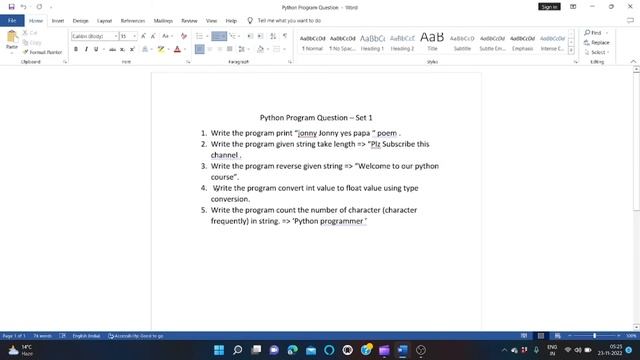Click Clear All Formatting eraser icon

tap(184, 36)
